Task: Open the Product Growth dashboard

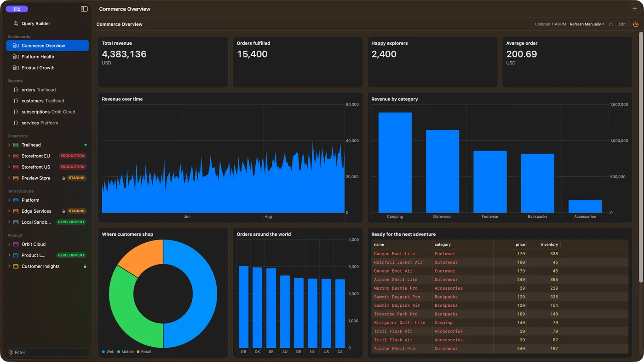Action: point(47,68)
